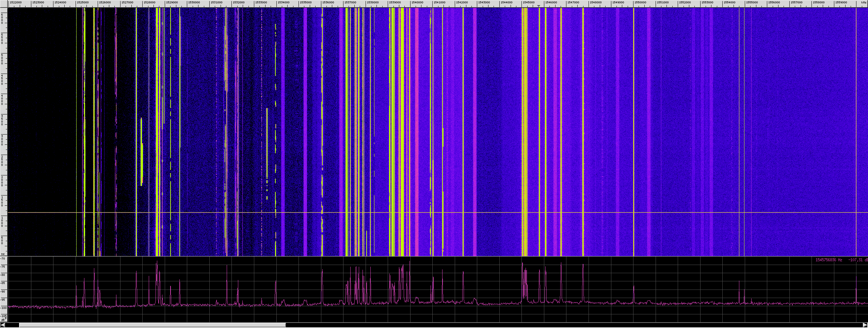Click the dB unit label on amplitude axis
868x328 pixels.
pyautogui.click(x=3, y=320)
